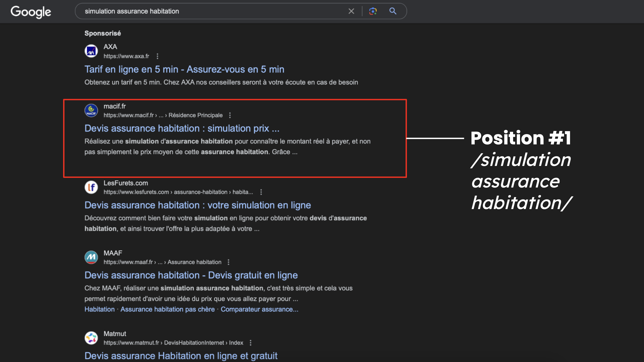644x362 pixels.
Task: Click the Matmut favicon logo
Action: [91, 338]
